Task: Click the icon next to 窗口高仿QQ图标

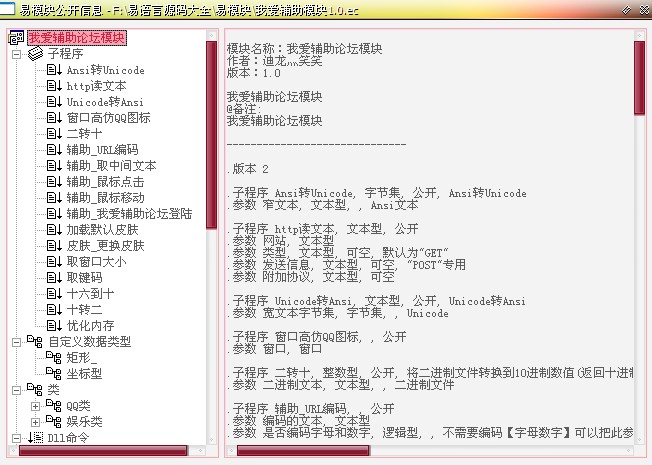Action: (54, 118)
